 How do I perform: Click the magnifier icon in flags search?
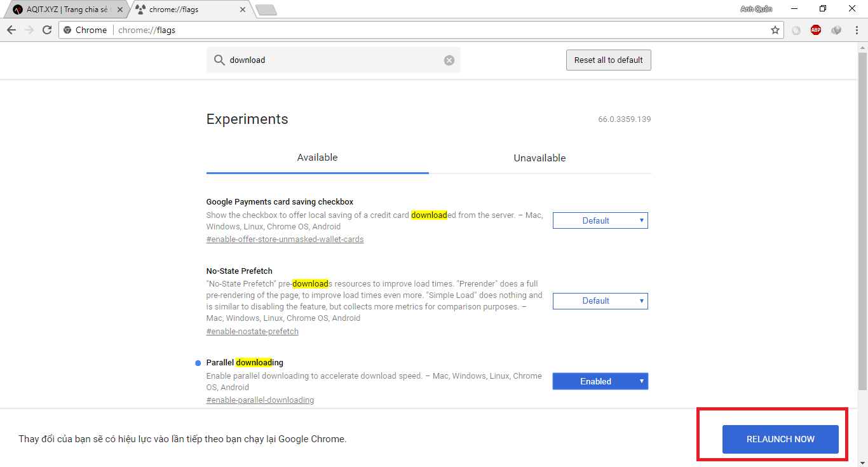pos(219,60)
